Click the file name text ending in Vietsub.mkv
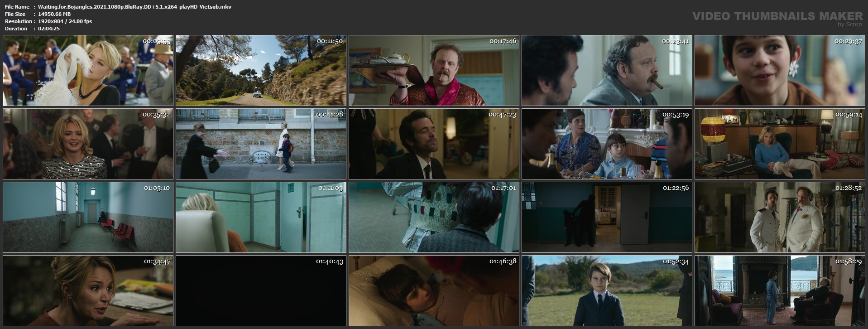The height and width of the screenshot is (329, 868). click(135, 7)
